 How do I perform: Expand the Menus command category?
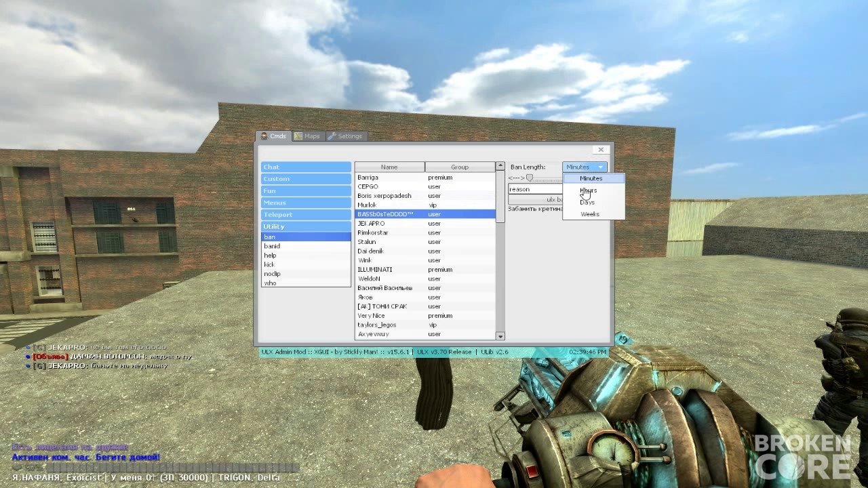click(x=306, y=203)
